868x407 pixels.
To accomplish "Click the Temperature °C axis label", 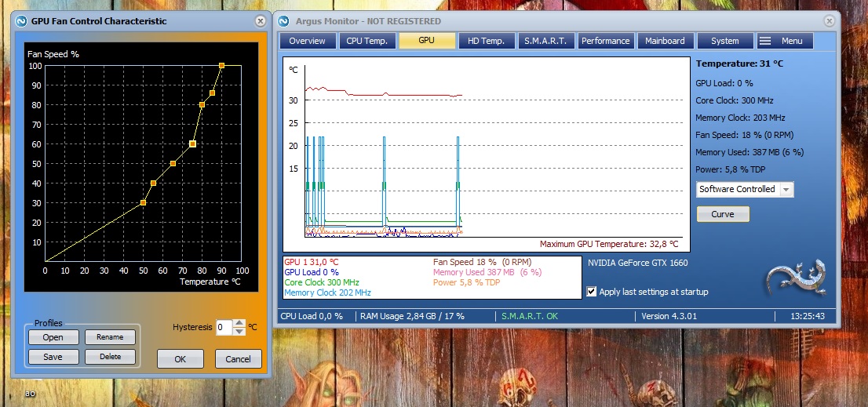I will (x=210, y=282).
